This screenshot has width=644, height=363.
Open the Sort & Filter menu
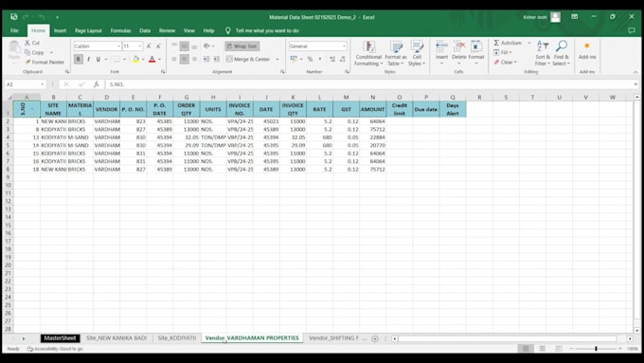[x=542, y=53]
